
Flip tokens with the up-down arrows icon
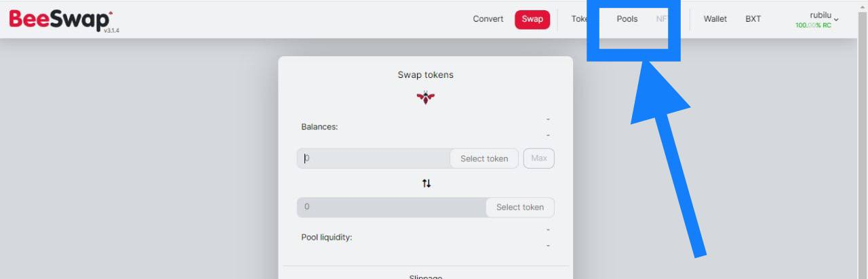[x=426, y=183]
